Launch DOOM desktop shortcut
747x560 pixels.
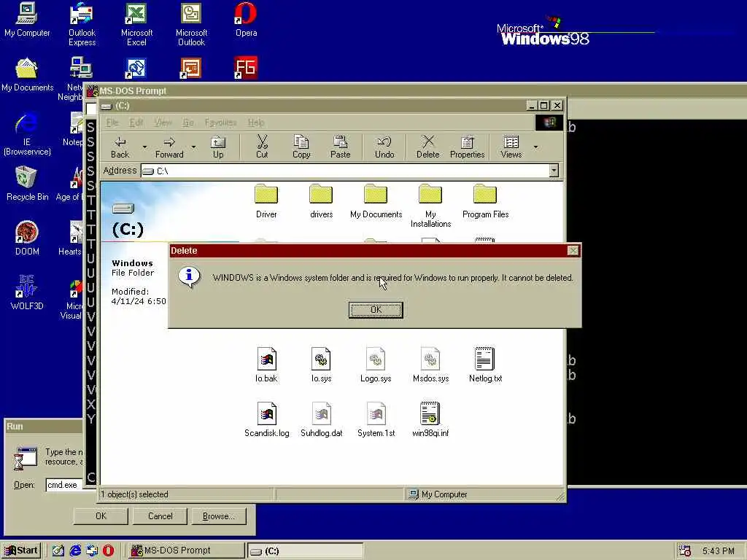click(x=27, y=238)
